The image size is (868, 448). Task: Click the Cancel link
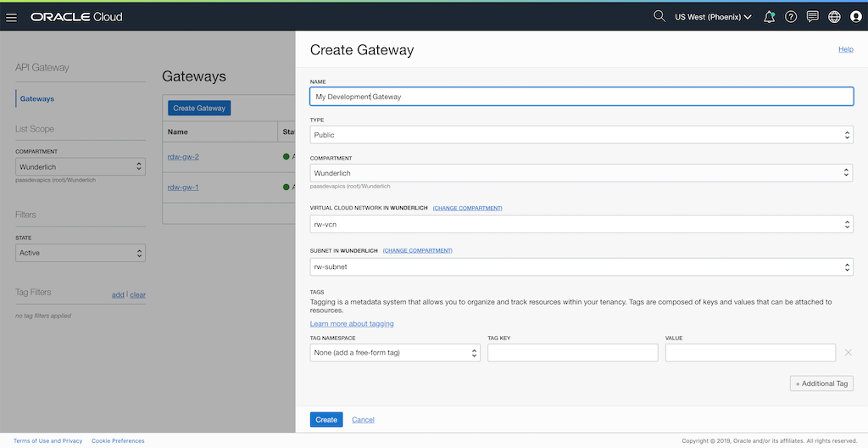point(363,420)
